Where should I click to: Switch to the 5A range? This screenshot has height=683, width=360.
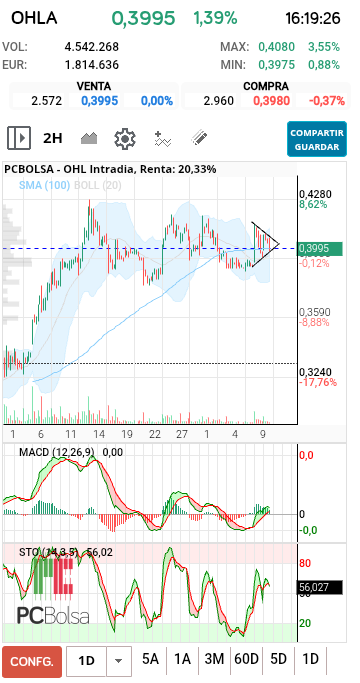[150, 659]
